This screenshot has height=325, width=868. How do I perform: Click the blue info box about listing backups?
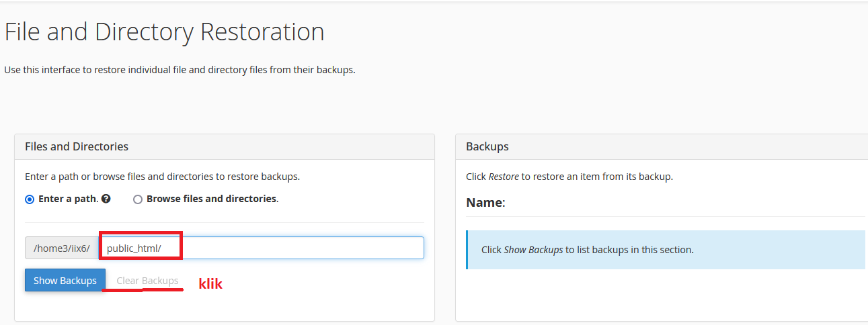[x=665, y=250]
